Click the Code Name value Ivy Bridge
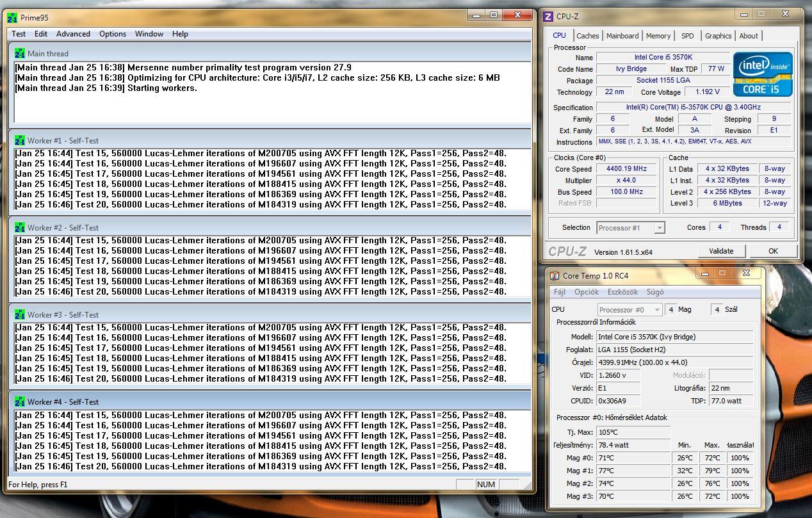Viewport: 812px width, 518px height. [631, 69]
